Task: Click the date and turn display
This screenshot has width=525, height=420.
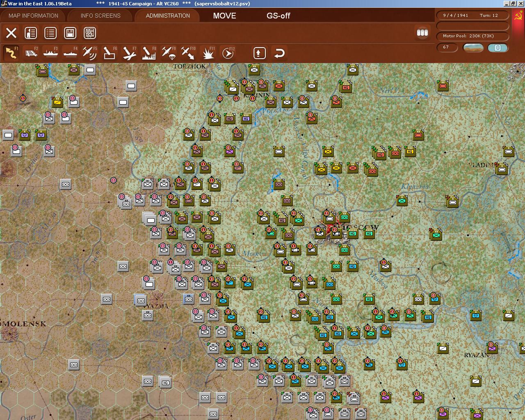Action: [472, 15]
